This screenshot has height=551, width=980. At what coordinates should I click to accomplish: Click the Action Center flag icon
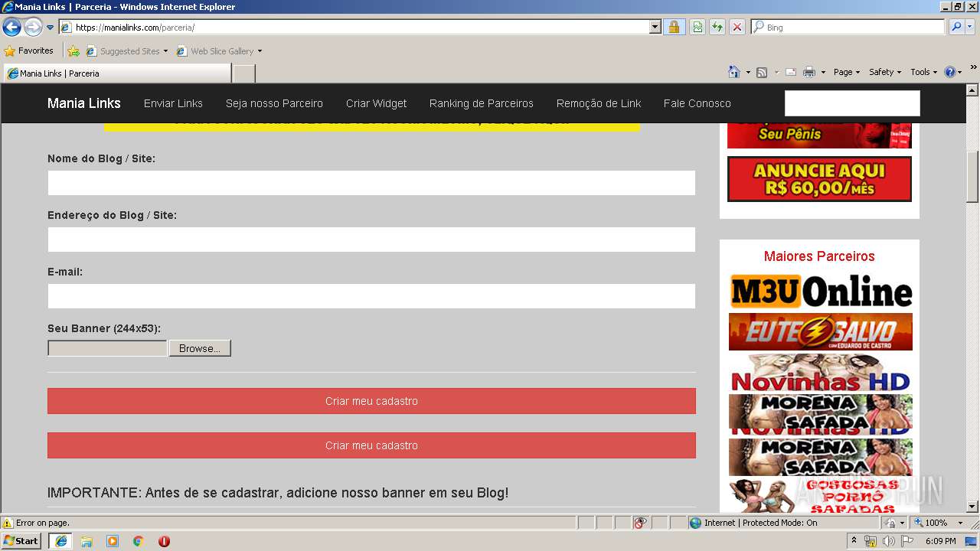point(907,541)
